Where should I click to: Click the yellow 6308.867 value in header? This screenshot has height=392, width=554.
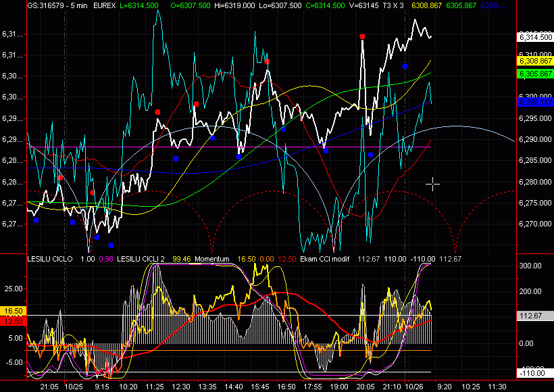pos(427,6)
